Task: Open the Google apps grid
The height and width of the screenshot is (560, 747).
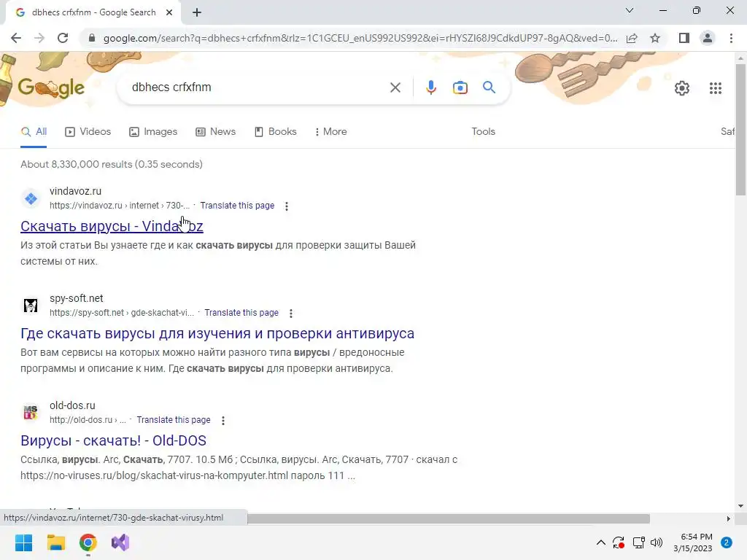Action: [x=716, y=88]
